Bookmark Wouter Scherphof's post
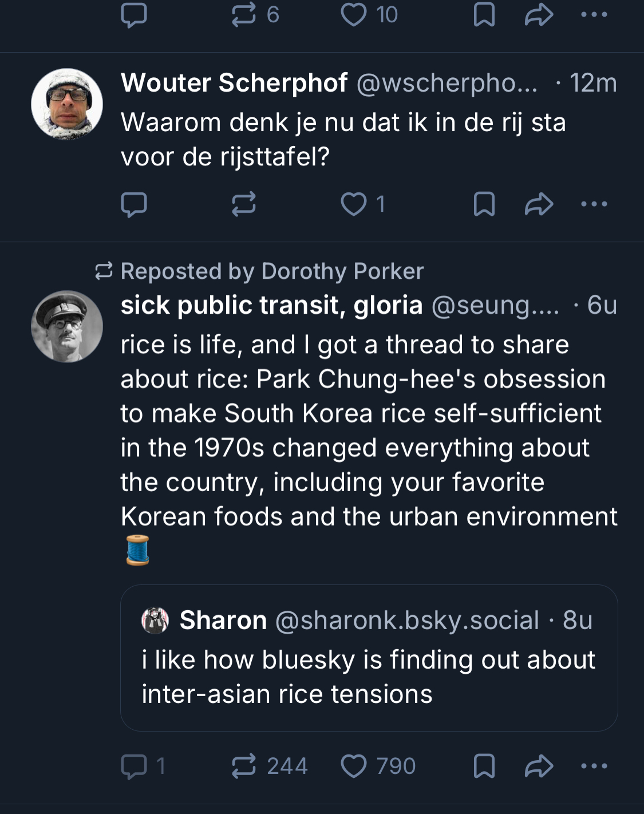 click(x=484, y=204)
